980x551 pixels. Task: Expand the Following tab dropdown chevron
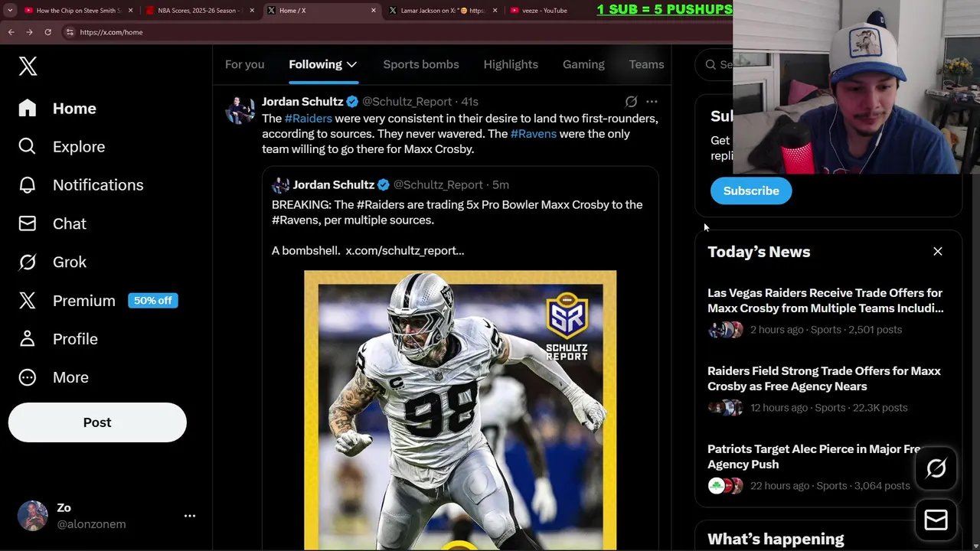click(x=351, y=64)
